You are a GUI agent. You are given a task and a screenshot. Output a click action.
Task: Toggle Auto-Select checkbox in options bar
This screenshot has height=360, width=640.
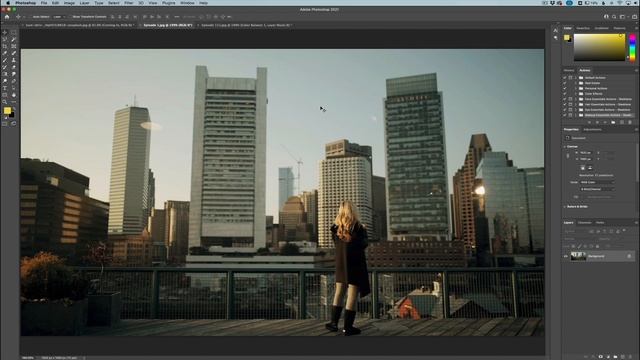coord(30,17)
